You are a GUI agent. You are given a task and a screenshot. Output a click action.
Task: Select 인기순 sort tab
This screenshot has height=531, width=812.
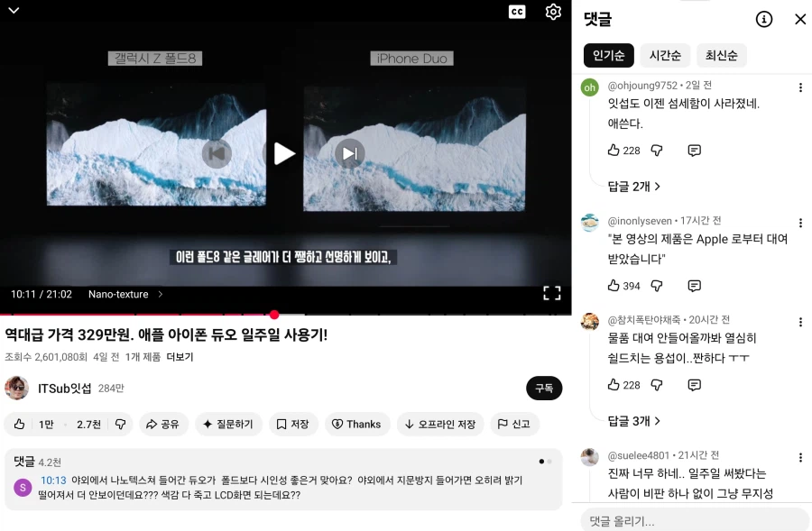[x=608, y=55]
